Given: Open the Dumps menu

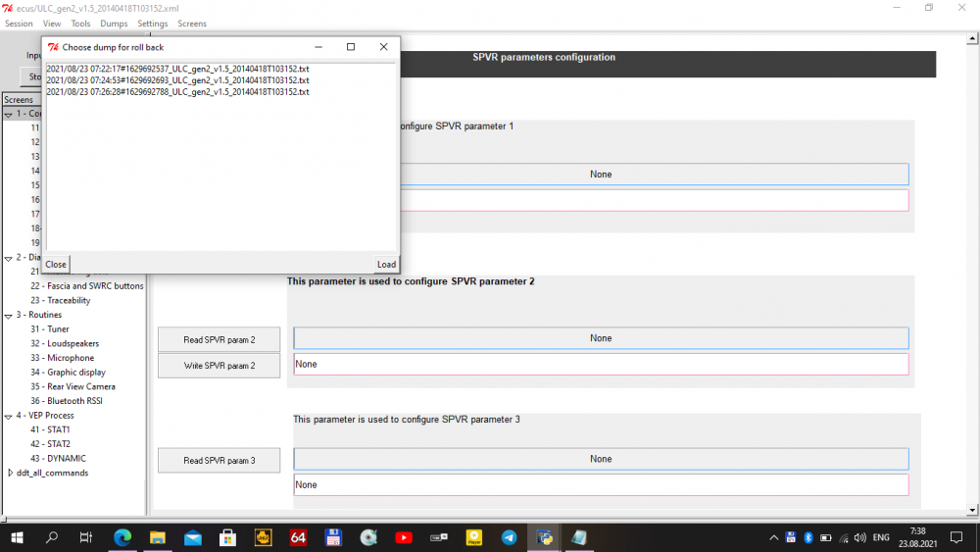Looking at the screenshot, I should click(114, 24).
